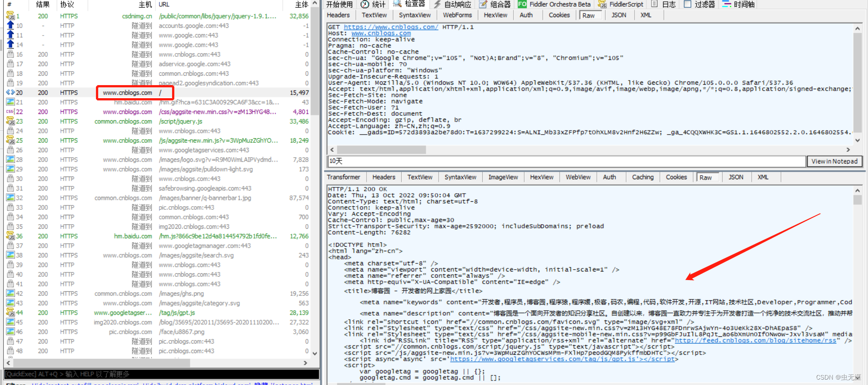Sort sessions by 协议 column header
The height and width of the screenshot is (385, 868).
point(67,5)
